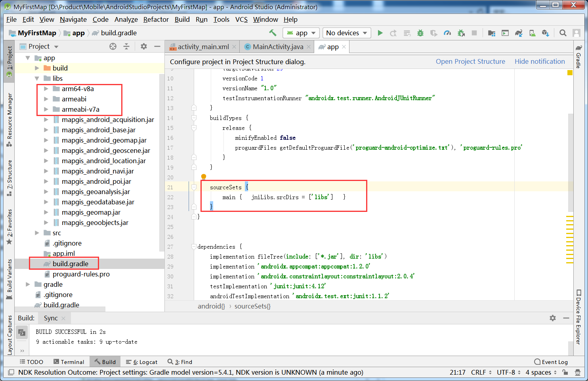Open the Gradle tool window on right edge
The width and height of the screenshot is (588, 381).
click(578, 56)
